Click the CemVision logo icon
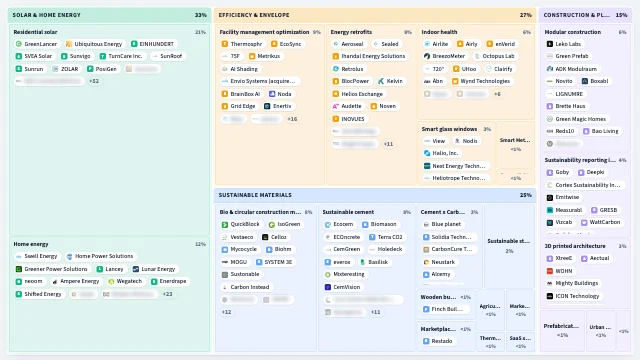640x360 pixels. coord(328,287)
